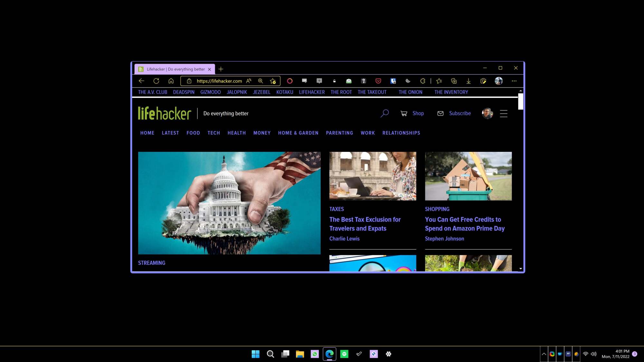Image resolution: width=644 pixels, height=362 pixels.
Task: Click the Lifehacker logo
Action: point(165,113)
